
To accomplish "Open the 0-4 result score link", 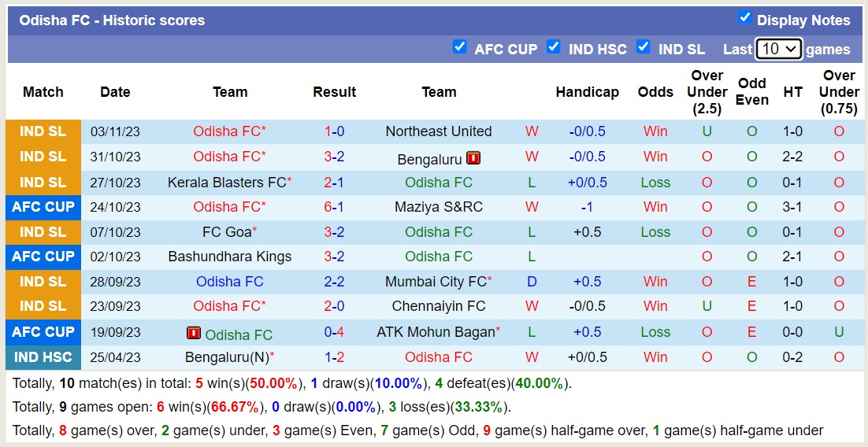I will tap(334, 332).
